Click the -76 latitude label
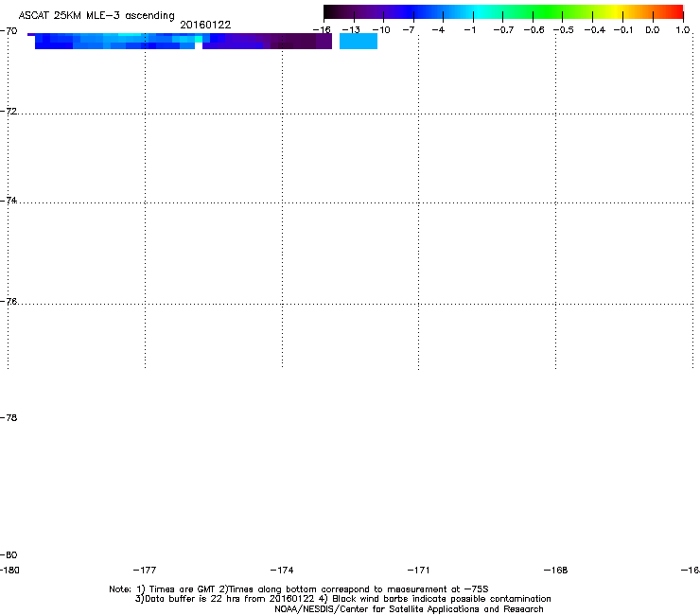 (x=9, y=302)
